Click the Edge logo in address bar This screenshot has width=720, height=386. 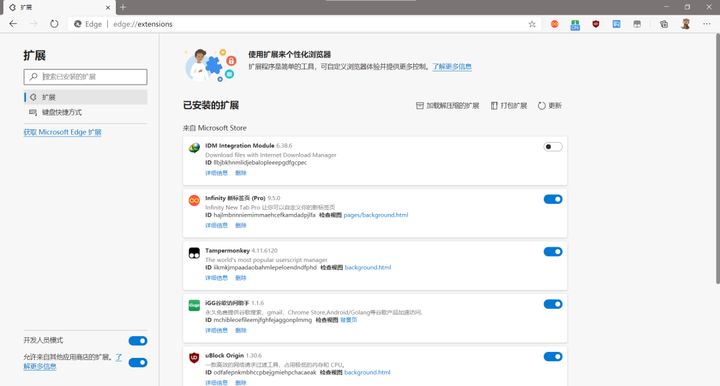pos(78,24)
